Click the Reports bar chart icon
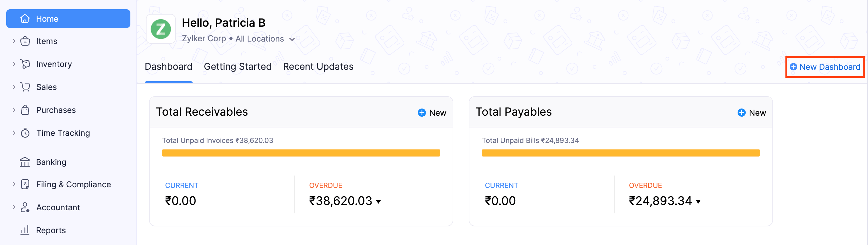Image resolution: width=868 pixels, height=245 pixels. 25,230
